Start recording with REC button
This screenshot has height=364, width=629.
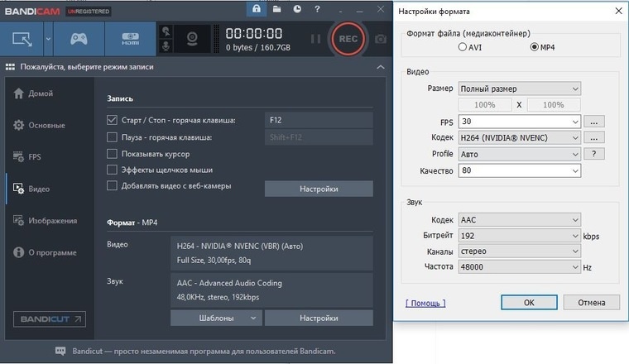(348, 39)
